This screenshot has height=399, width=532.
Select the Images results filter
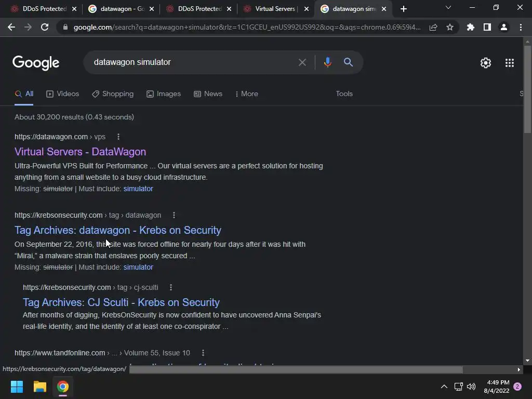(x=164, y=94)
